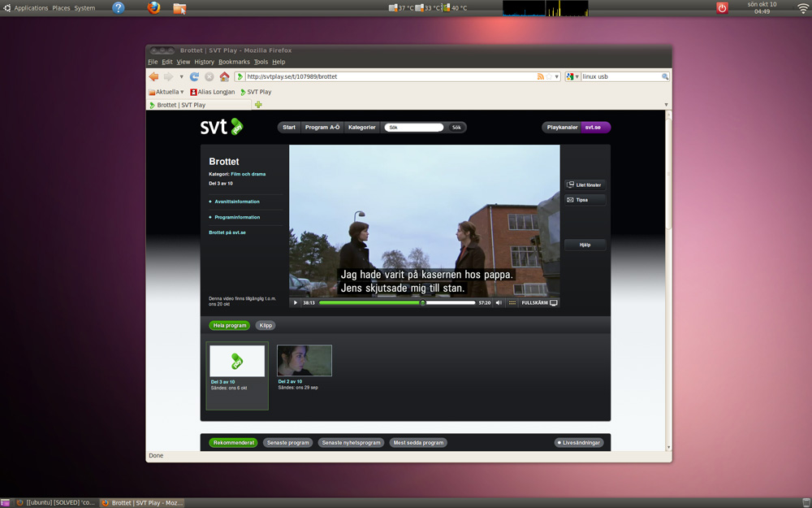Open the Bookmarks menu

point(234,62)
